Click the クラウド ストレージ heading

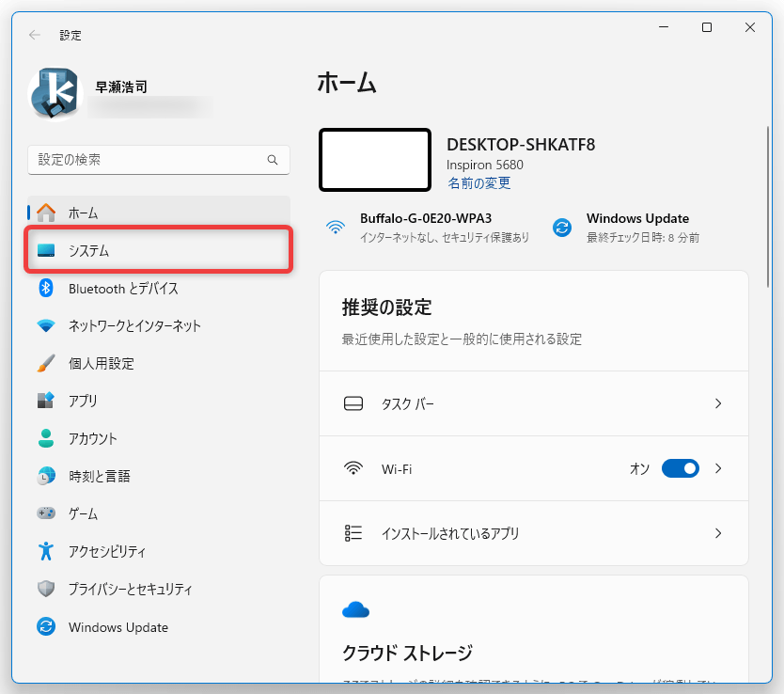[x=407, y=652]
